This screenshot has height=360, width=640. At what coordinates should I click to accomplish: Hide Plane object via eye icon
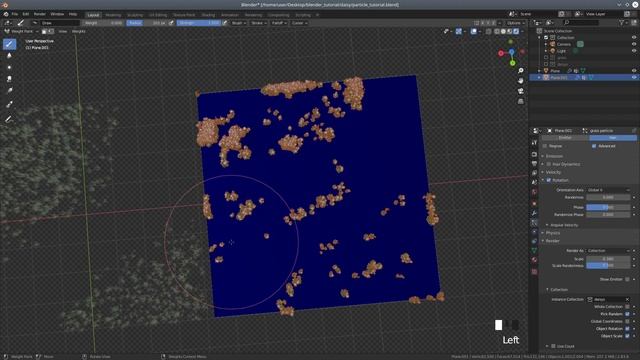tap(634, 71)
